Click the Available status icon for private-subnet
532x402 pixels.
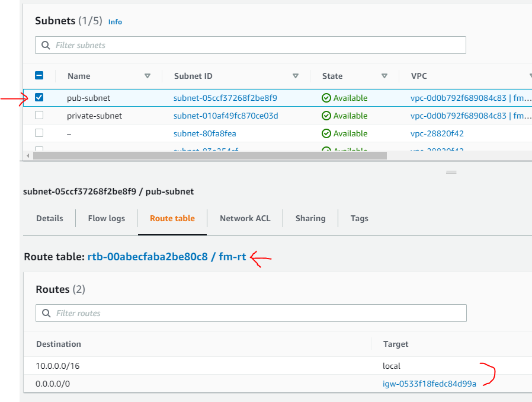326,116
